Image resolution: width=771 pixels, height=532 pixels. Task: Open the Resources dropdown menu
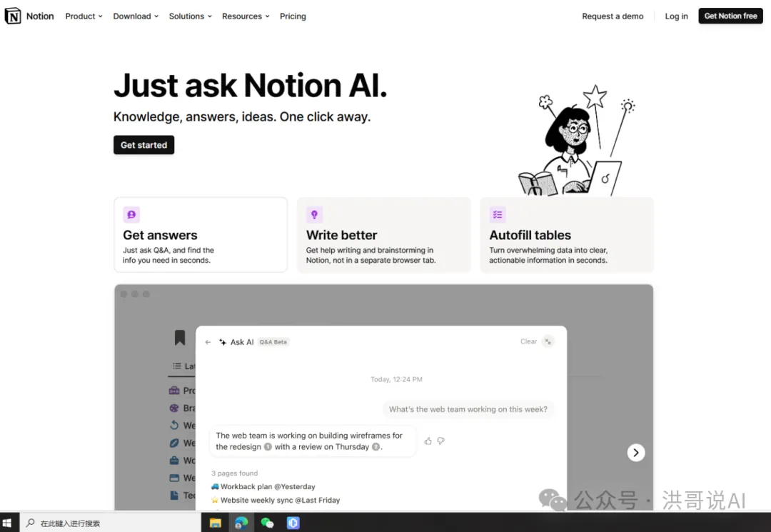tap(246, 16)
